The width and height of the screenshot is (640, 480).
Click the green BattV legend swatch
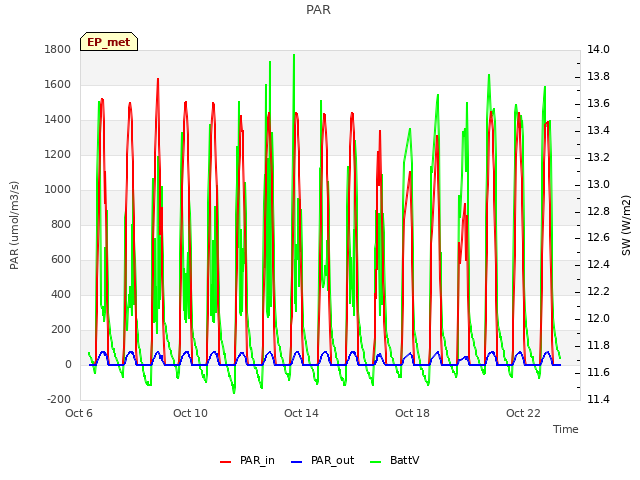click(376, 462)
